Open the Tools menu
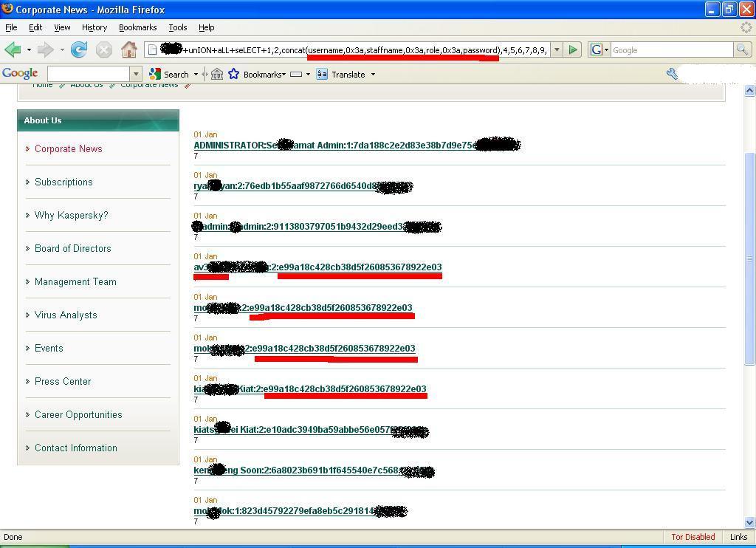Image resolution: width=756 pixels, height=548 pixels. [x=177, y=27]
